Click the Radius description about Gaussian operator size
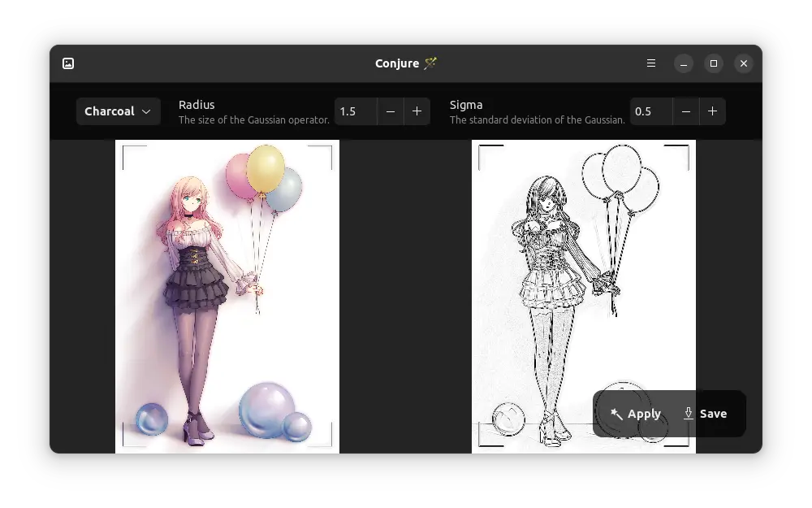812x508 pixels. [x=253, y=120]
